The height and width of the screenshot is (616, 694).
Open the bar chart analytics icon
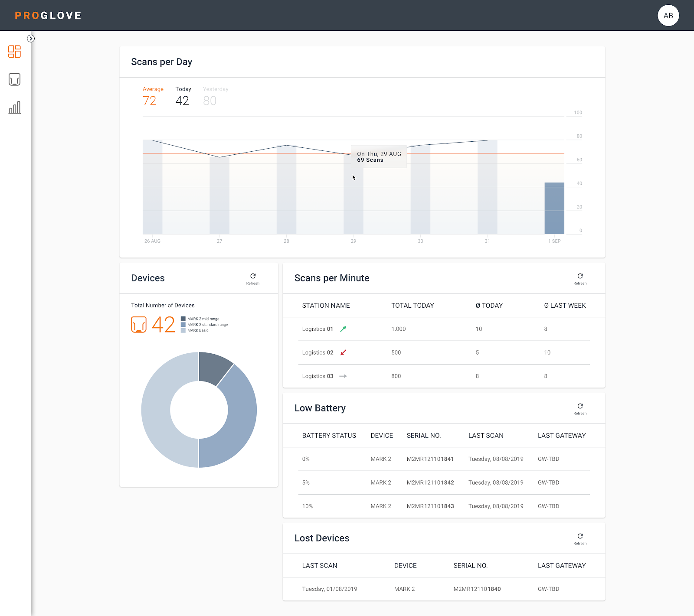[14, 108]
